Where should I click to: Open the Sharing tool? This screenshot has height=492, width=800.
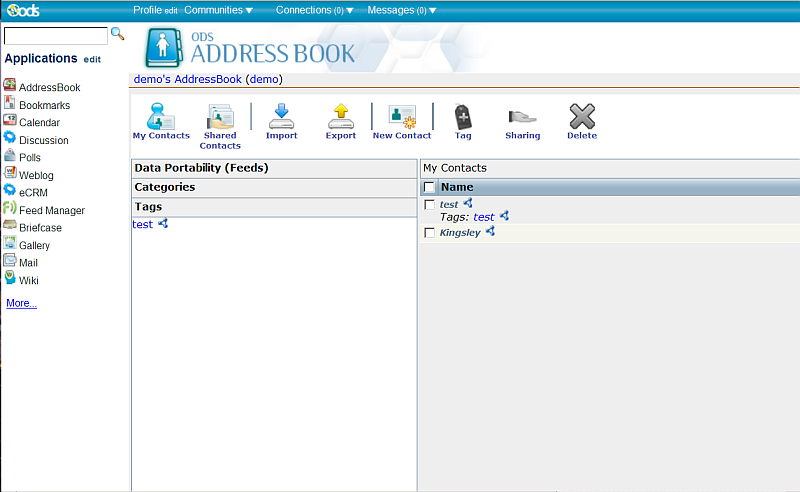click(522, 116)
